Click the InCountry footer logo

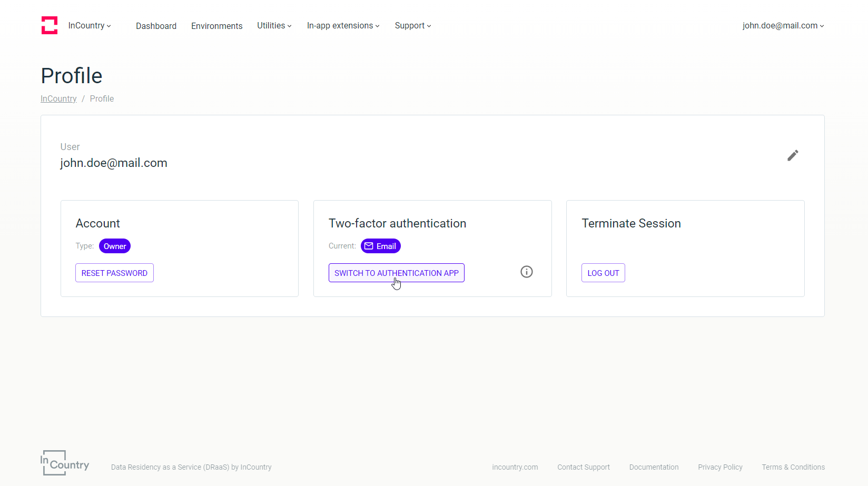pos(65,463)
